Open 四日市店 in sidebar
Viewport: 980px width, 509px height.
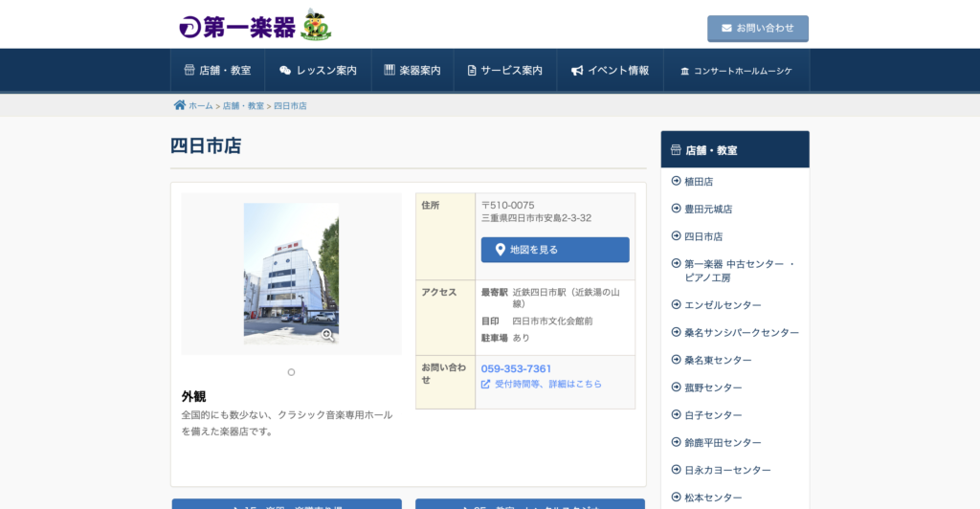[703, 236]
